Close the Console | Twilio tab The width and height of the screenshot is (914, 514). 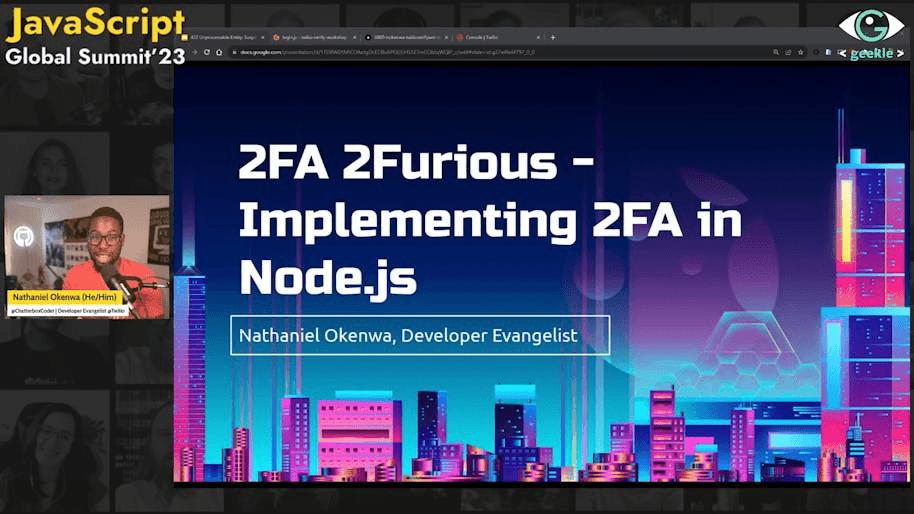tap(538, 37)
